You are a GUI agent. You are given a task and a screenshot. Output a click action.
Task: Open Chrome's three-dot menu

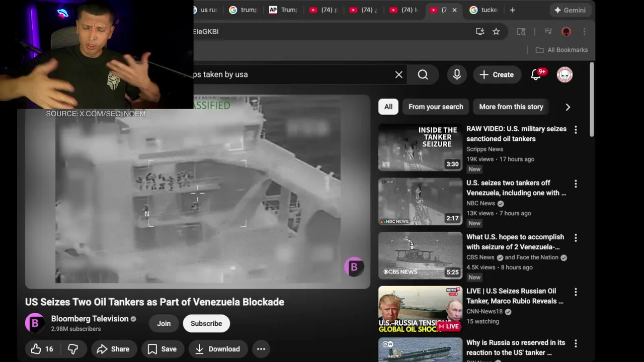pos(584,32)
